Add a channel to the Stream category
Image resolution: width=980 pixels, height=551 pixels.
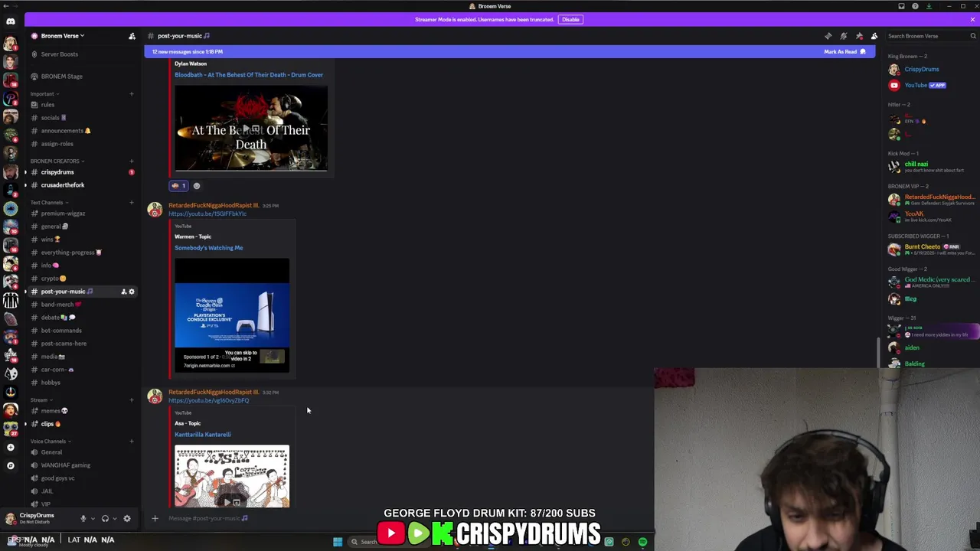pyautogui.click(x=131, y=400)
